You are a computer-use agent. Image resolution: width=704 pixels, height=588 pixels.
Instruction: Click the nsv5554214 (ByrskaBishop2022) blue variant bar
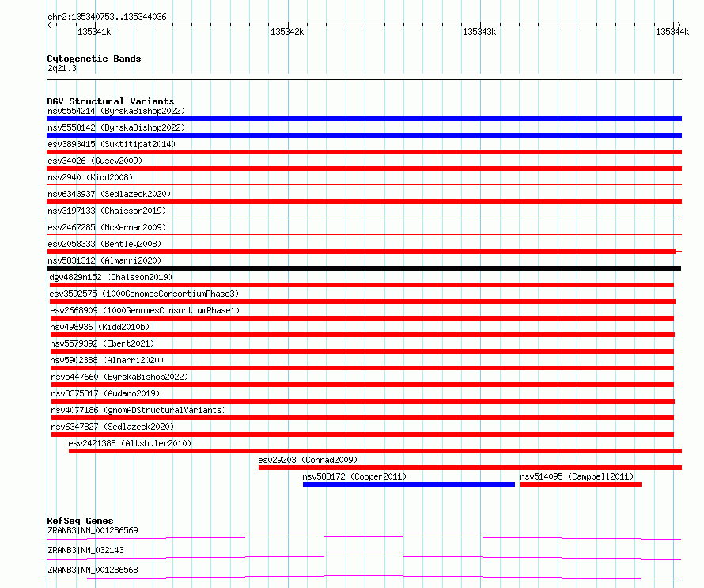pyautogui.click(x=364, y=119)
